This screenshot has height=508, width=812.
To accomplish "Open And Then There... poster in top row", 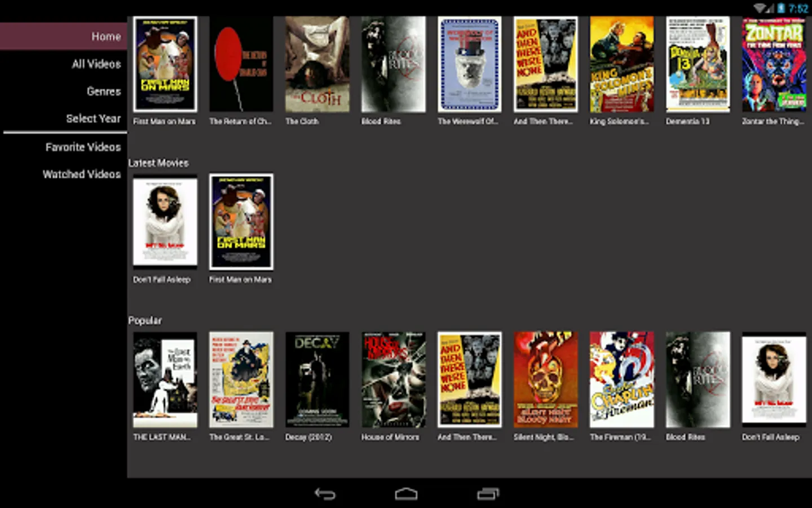I will [546, 64].
